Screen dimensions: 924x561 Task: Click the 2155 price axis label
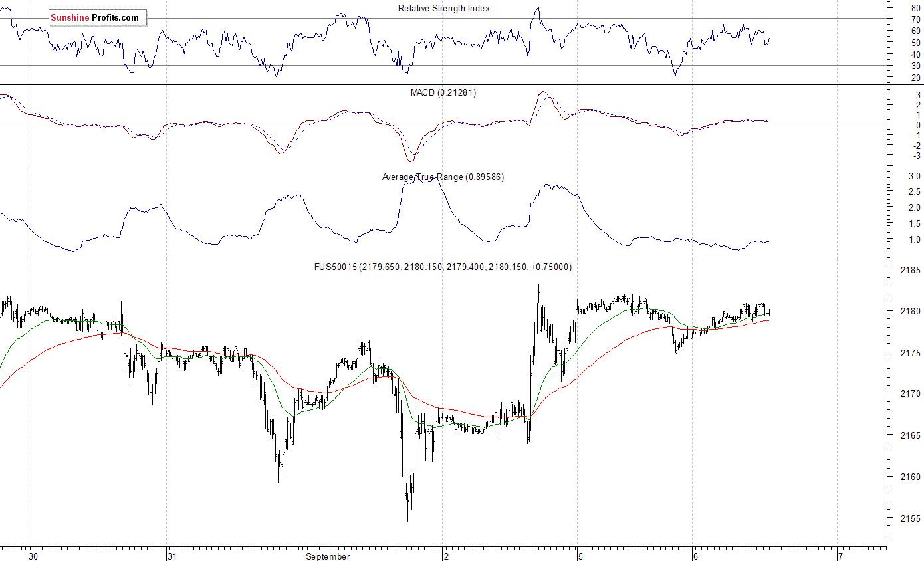tap(911, 518)
